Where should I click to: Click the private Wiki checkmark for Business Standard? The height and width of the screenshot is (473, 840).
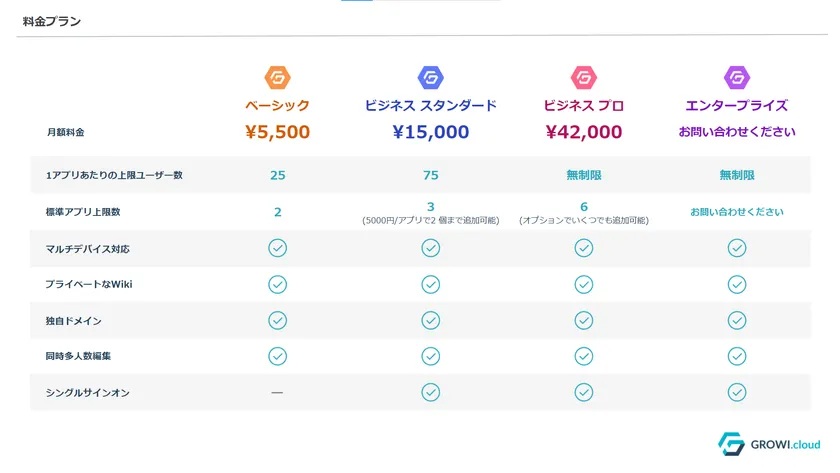pyautogui.click(x=430, y=284)
